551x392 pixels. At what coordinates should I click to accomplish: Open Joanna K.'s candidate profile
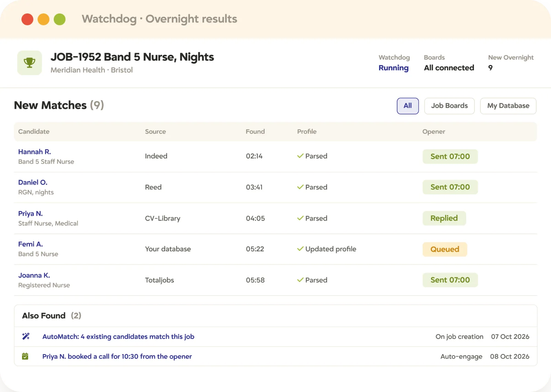pos(34,275)
